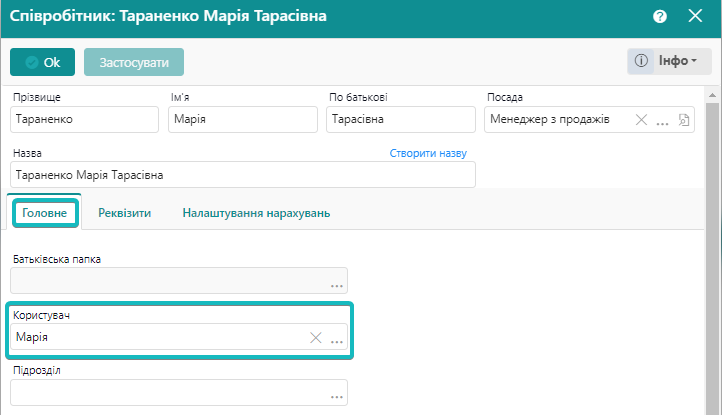Click the info circle icon

tap(641, 62)
